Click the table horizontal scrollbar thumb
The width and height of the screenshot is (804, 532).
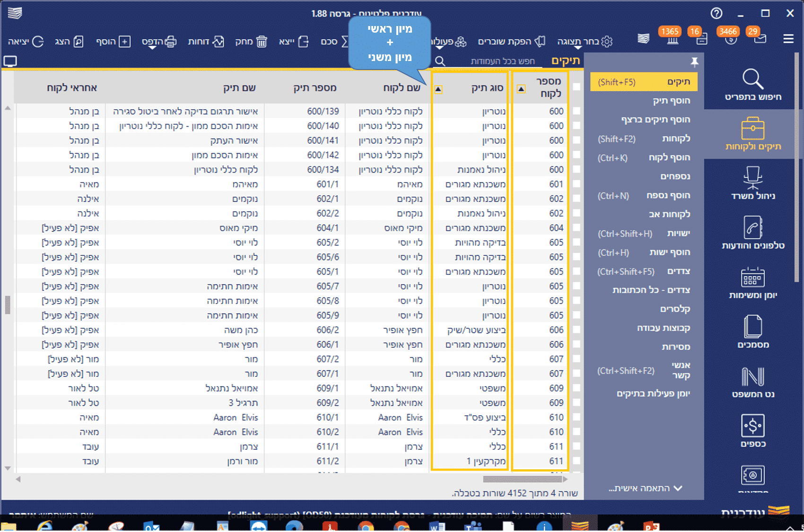pyautogui.click(x=523, y=479)
